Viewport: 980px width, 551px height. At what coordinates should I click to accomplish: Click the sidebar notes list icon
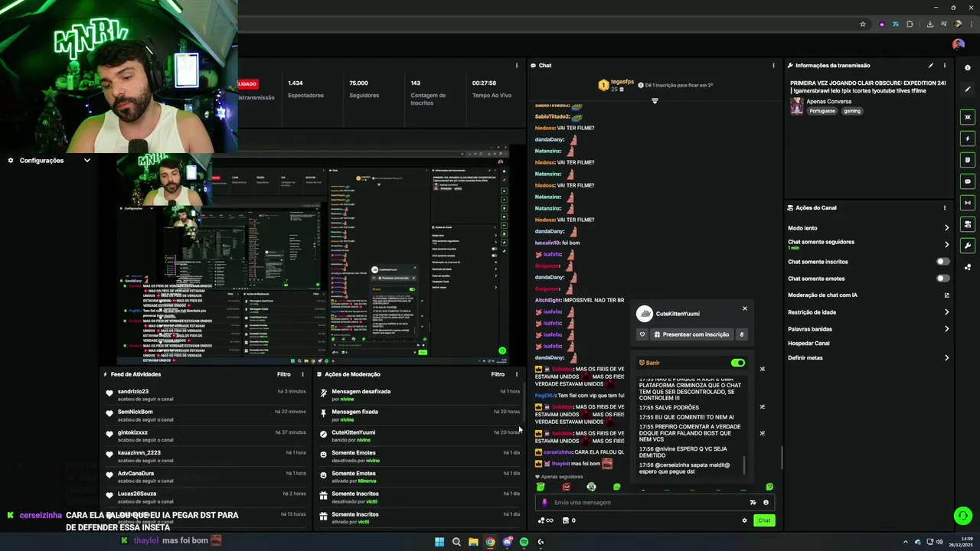pos(968,160)
